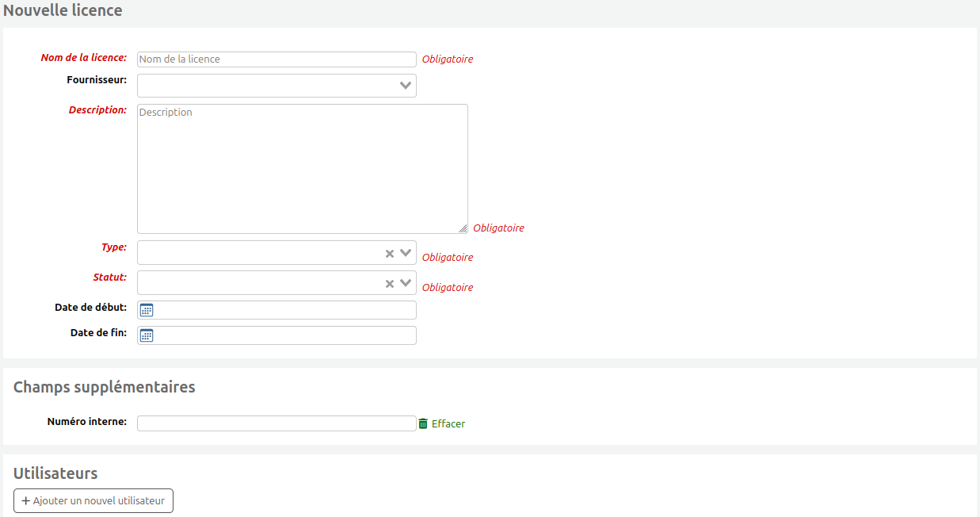The height and width of the screenshot is (517, 980).
Task: Clear the Type selection with the X icon
Action: point(390,253)
